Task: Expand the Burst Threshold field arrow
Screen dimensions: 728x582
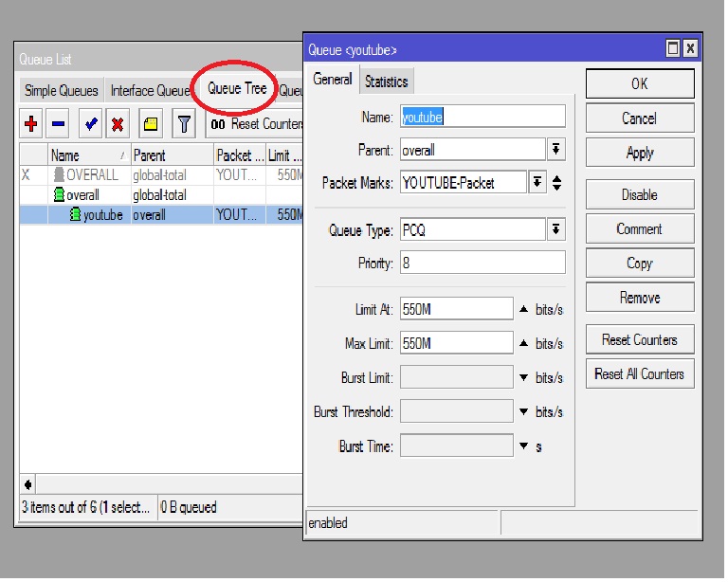Action: [523, 411]
